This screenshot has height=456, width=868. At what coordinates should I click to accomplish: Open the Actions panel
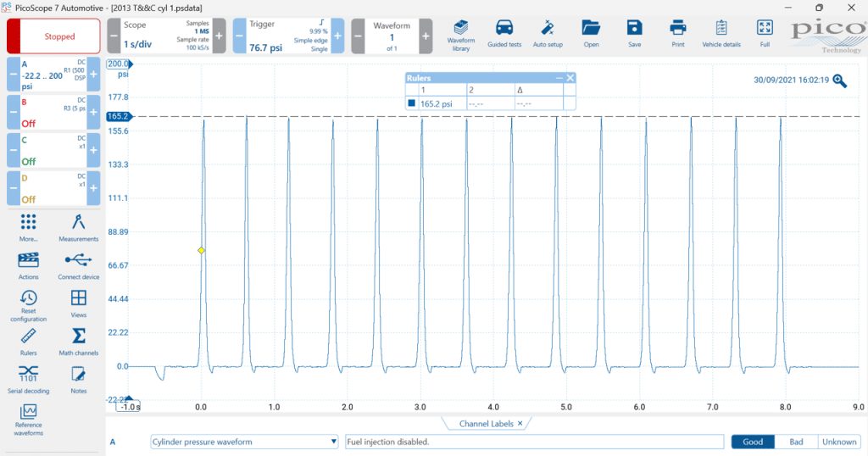coord(28,265)
